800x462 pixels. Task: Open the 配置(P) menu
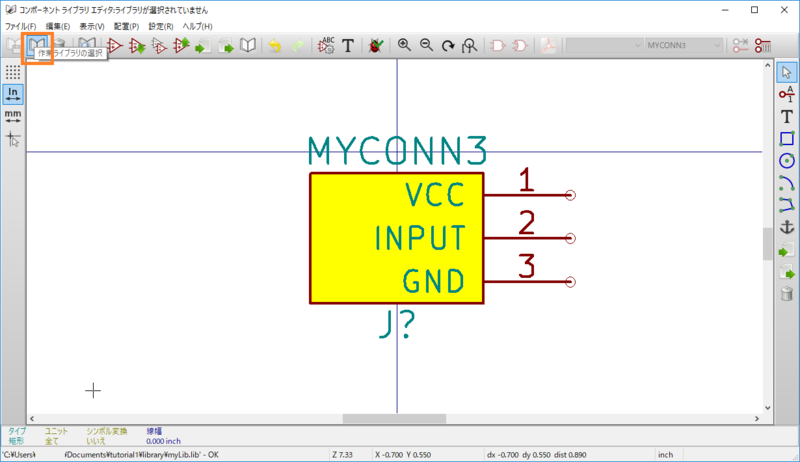coord(126,26)
